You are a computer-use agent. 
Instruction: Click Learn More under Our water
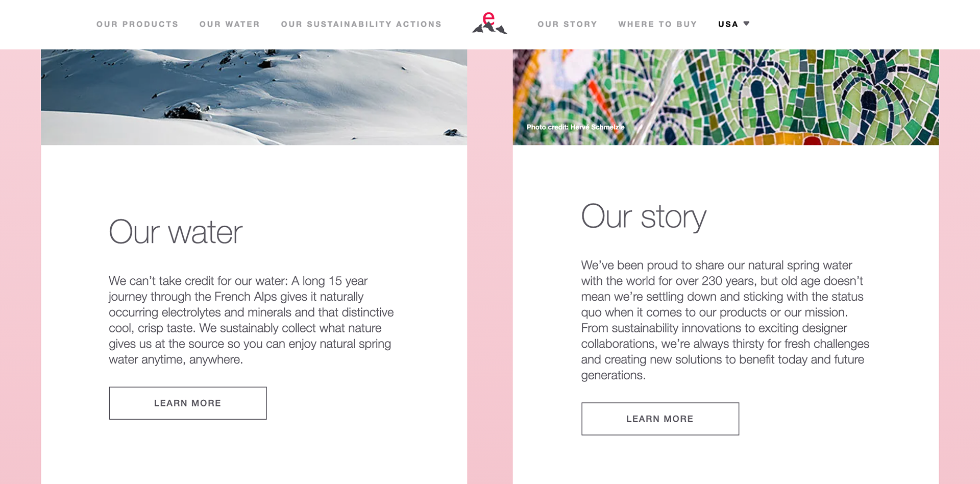[x=188, y=403]
